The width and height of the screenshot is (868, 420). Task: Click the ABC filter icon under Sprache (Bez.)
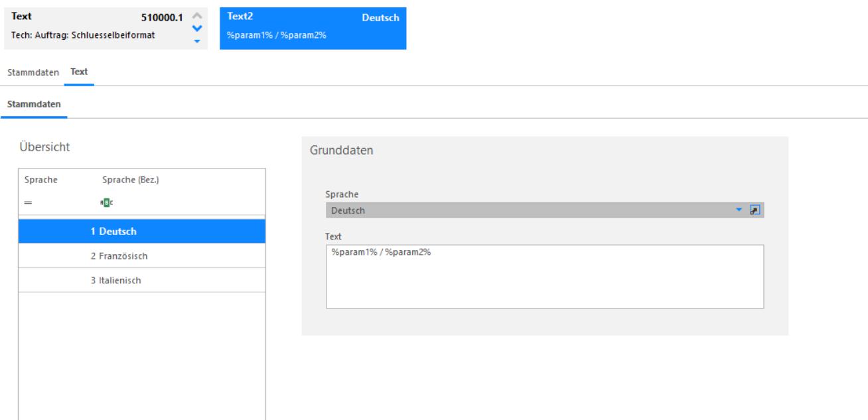pos(107,202)
